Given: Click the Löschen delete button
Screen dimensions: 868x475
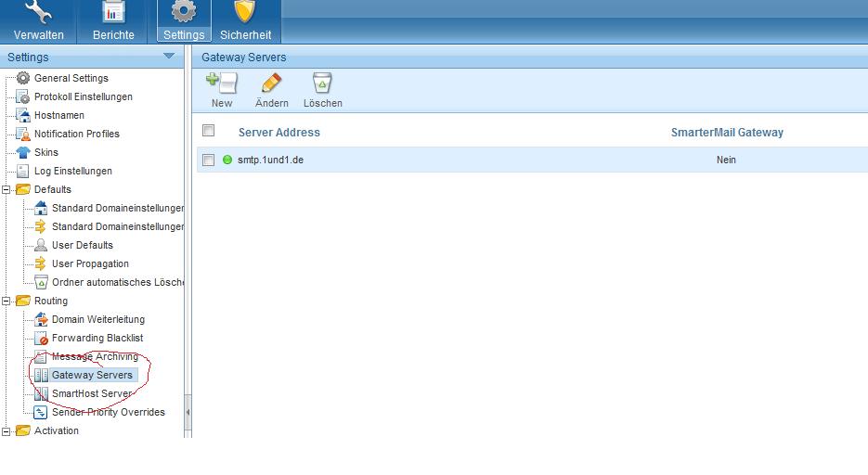Looking at the screenshot, I should pos(323,90).
